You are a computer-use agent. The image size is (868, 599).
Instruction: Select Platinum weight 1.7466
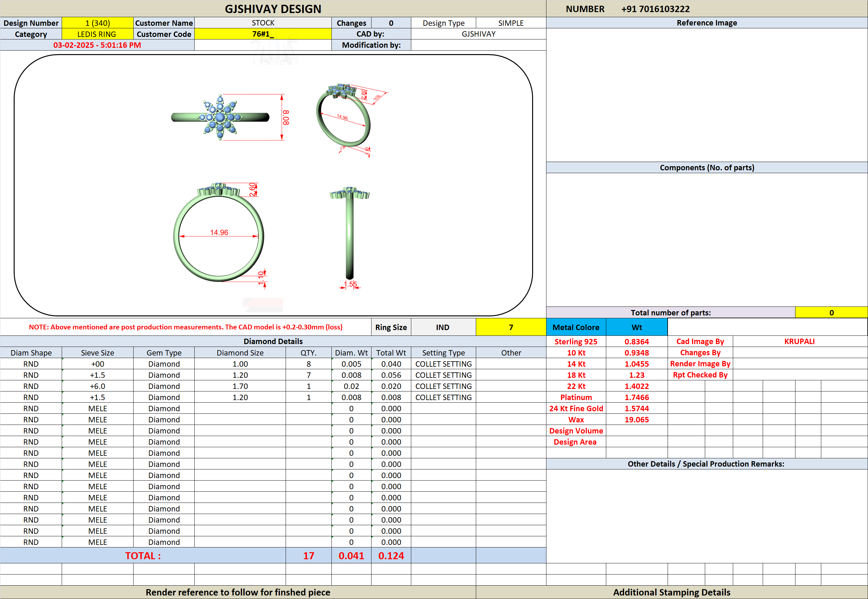pyautogui.click(x=637, y=398)
